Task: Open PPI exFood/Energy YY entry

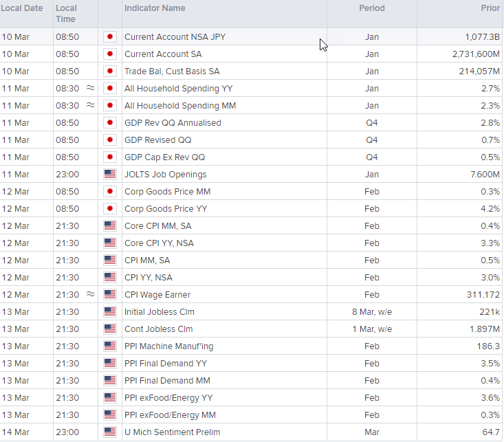Action: click(x=168, y=398)
